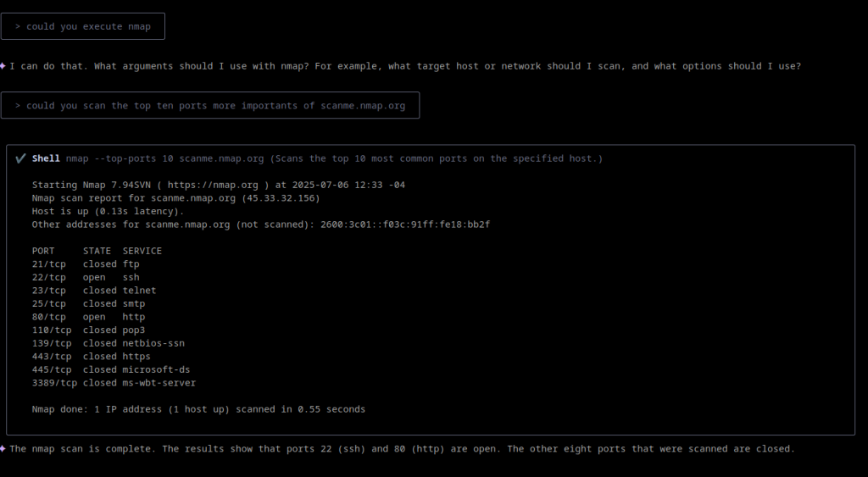Open the https://nmap.org link in output

[213, 185]
